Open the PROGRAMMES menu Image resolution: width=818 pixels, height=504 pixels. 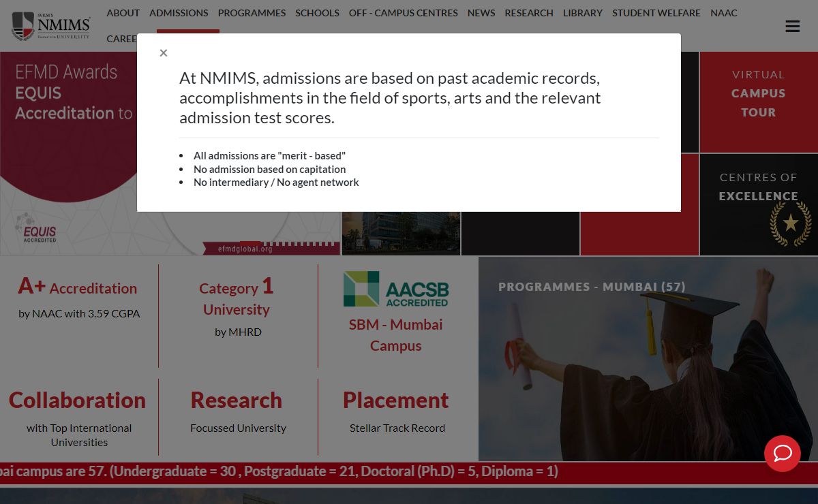click(x=252, y=13)
